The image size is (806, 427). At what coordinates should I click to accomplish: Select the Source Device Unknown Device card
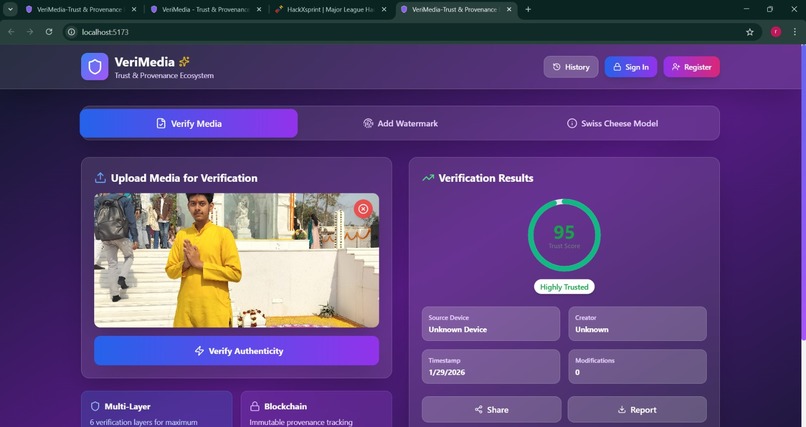491,324
